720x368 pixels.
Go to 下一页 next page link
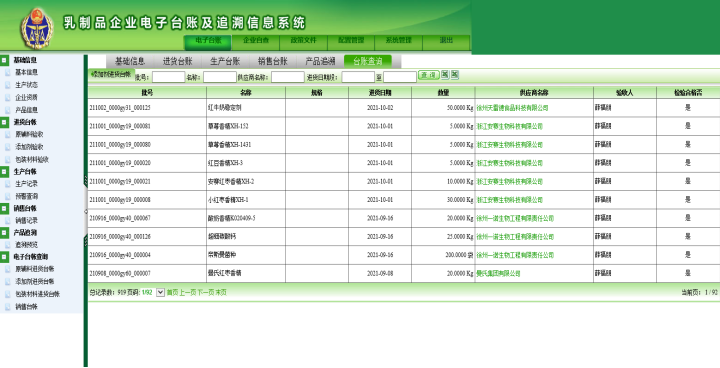(x=206, y=293)
